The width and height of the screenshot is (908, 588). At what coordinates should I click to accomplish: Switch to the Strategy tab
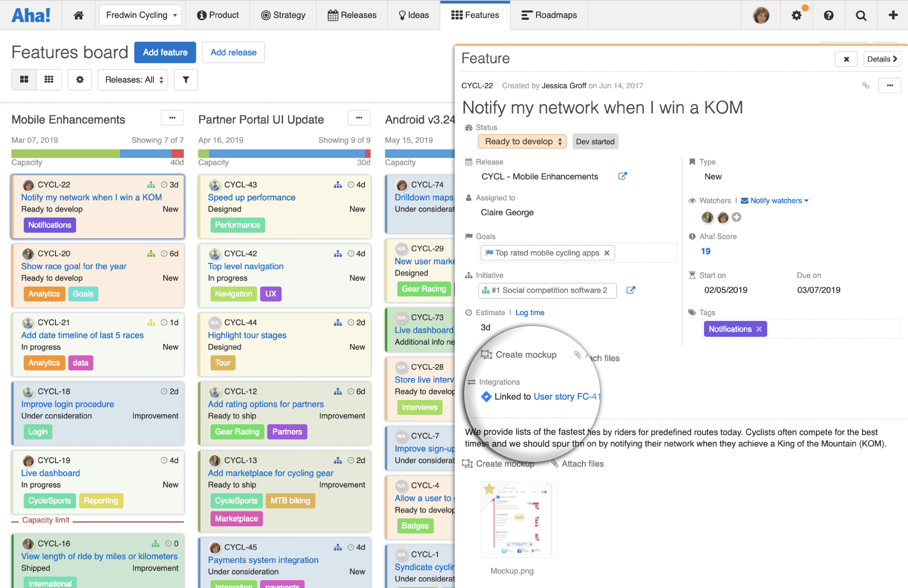pyautogui.click(x=283, y=15)
